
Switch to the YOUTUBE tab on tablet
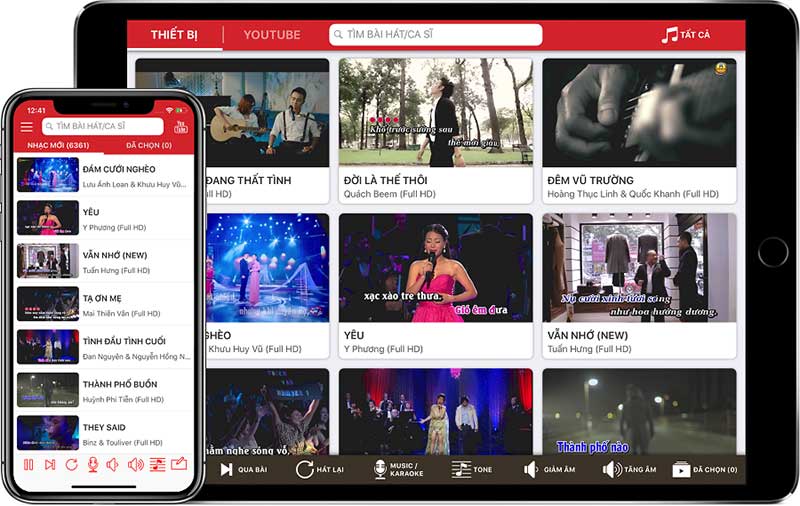coord(272,35)
